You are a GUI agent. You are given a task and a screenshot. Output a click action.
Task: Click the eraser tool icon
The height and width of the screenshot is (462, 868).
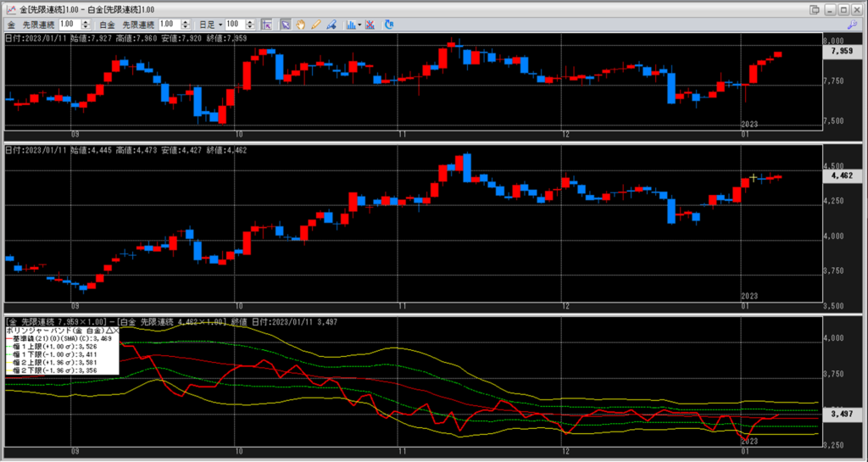coord(330,25)
